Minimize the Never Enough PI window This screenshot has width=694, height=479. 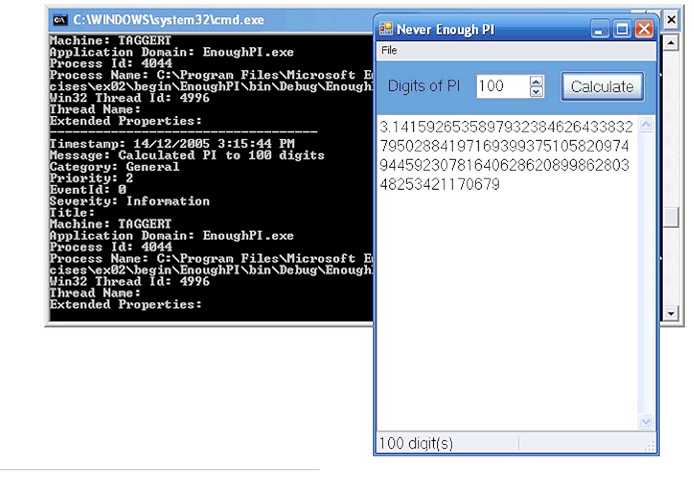coord(600,30)
